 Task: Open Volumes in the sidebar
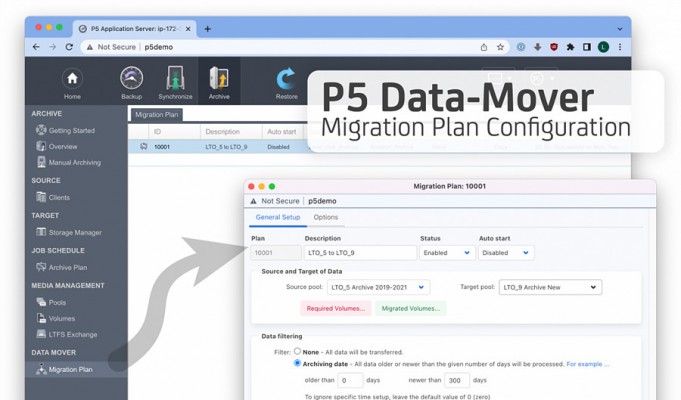(56, 318)
